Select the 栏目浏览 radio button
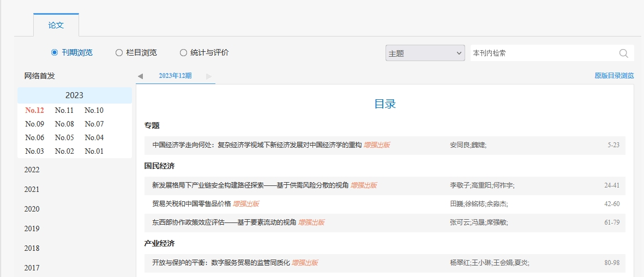Image resolution: width=644 pixels, height=277 pixels. click(x=119, y=53)
